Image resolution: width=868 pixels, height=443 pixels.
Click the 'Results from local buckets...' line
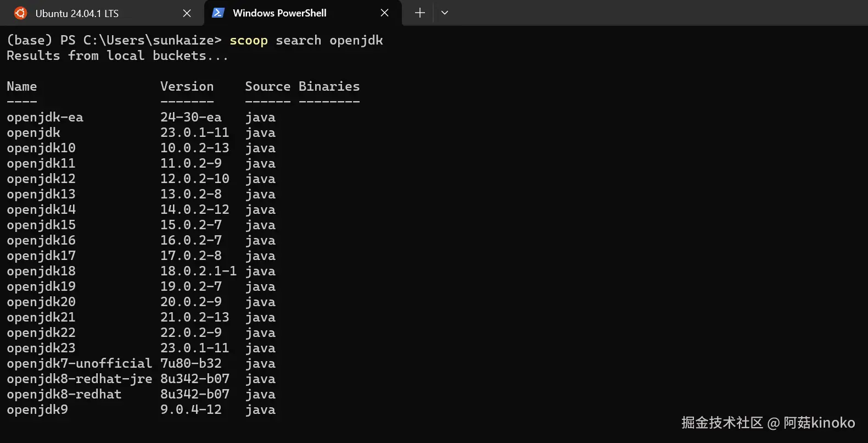pos(117,56)
